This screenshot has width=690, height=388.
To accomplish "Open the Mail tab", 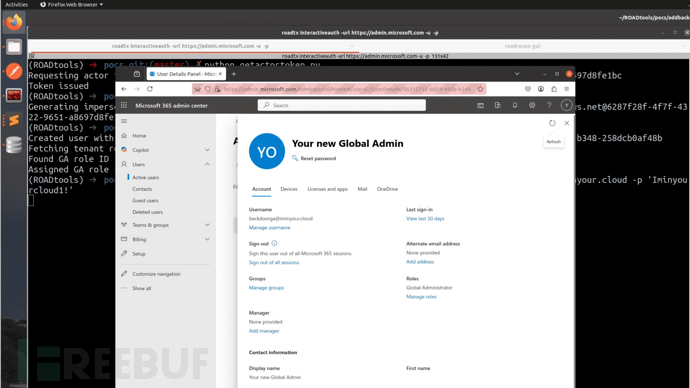I will (362, 189).
